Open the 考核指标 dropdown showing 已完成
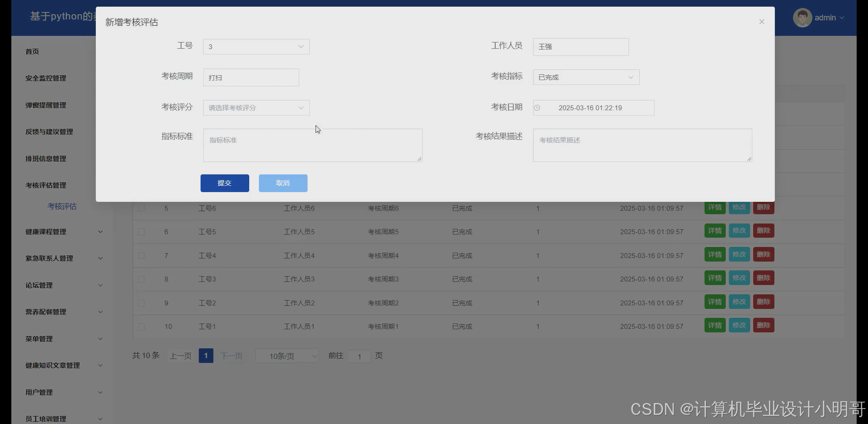The width and height of the screenshot is (868, 424). click(x=586, y=77)
